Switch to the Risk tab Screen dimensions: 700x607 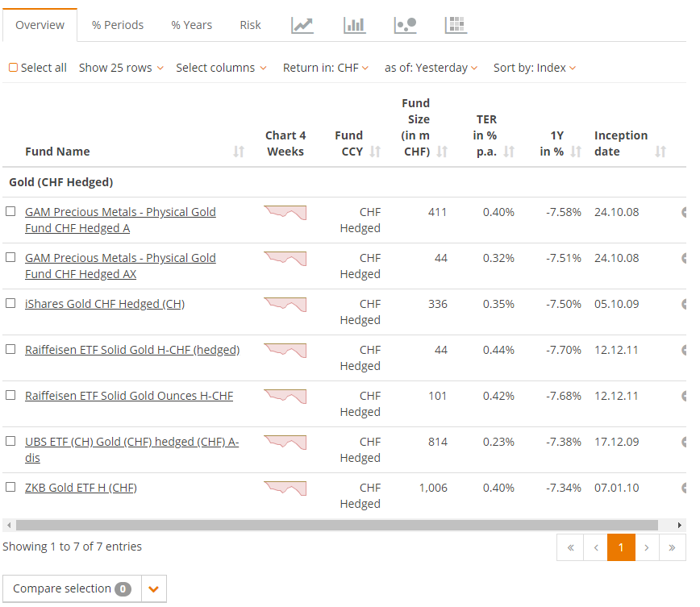pos(250,25)
